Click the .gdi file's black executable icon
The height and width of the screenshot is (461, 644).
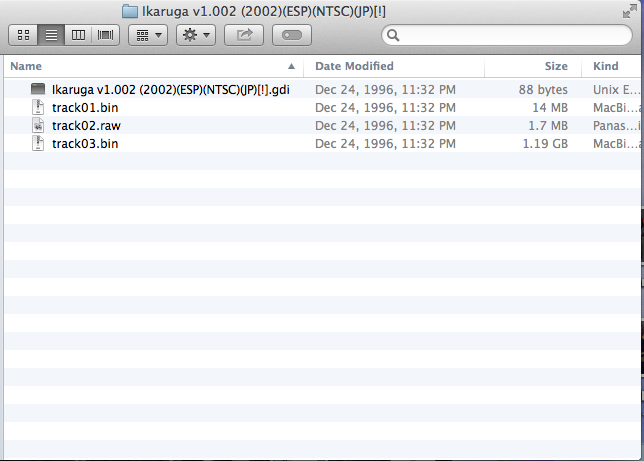tap(38, 89)
